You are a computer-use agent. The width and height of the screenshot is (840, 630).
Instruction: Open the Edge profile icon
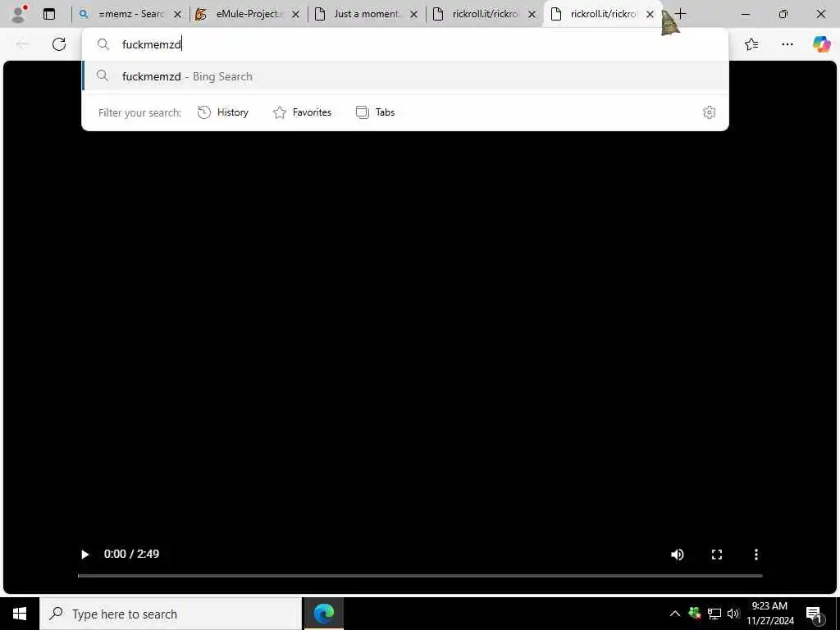pyautogui.click(x=19, y=14)
